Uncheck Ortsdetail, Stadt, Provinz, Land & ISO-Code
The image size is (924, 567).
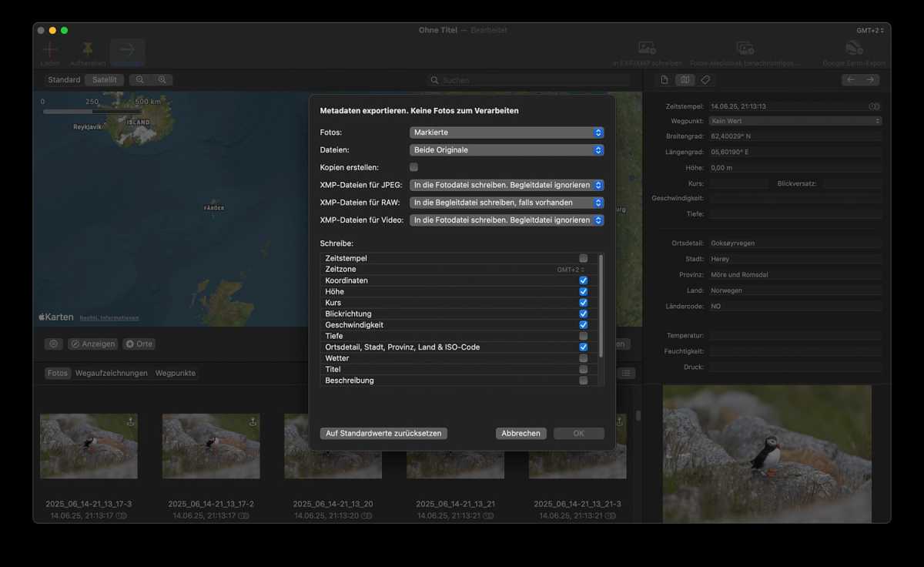click(584, 347)
